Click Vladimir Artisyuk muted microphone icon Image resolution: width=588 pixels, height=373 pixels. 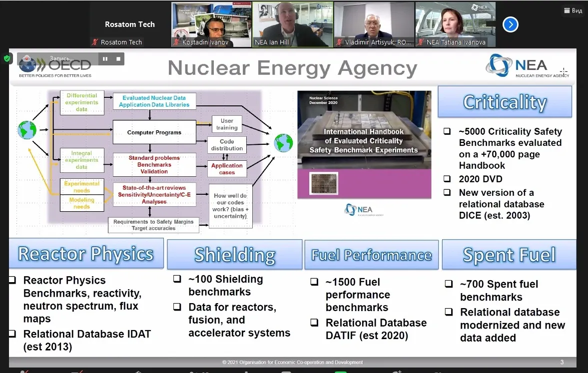339,42
